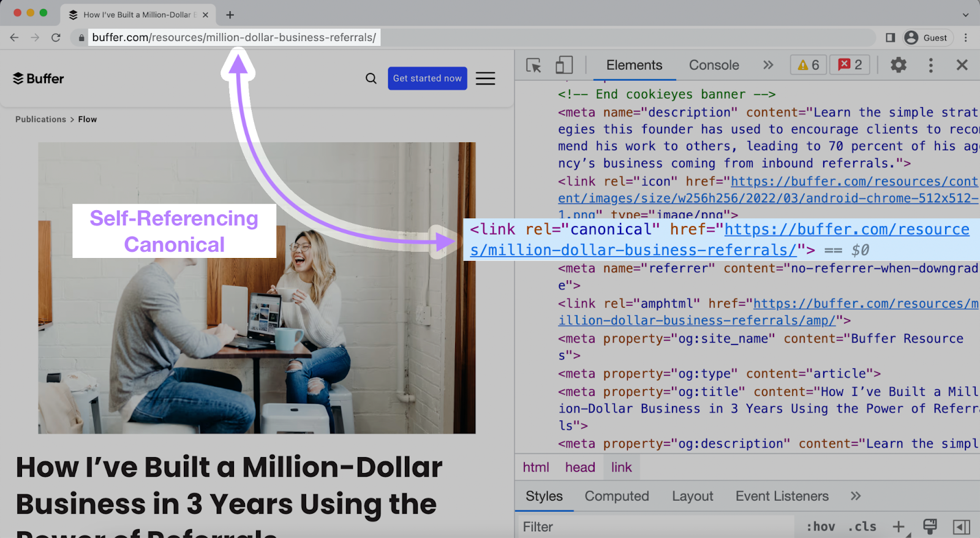980x538 pixels.
Task: Close the 'How I've Built a Million-Dollar' tab
Action: [205, 15]
